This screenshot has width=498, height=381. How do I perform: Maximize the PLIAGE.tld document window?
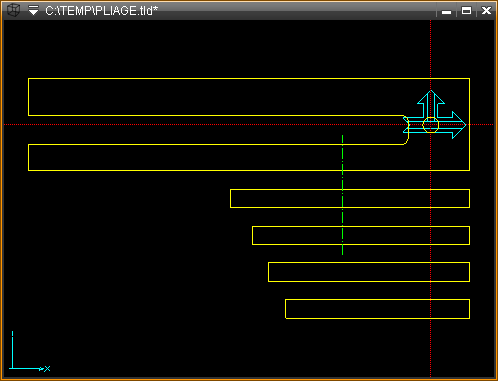coord(466,11)
